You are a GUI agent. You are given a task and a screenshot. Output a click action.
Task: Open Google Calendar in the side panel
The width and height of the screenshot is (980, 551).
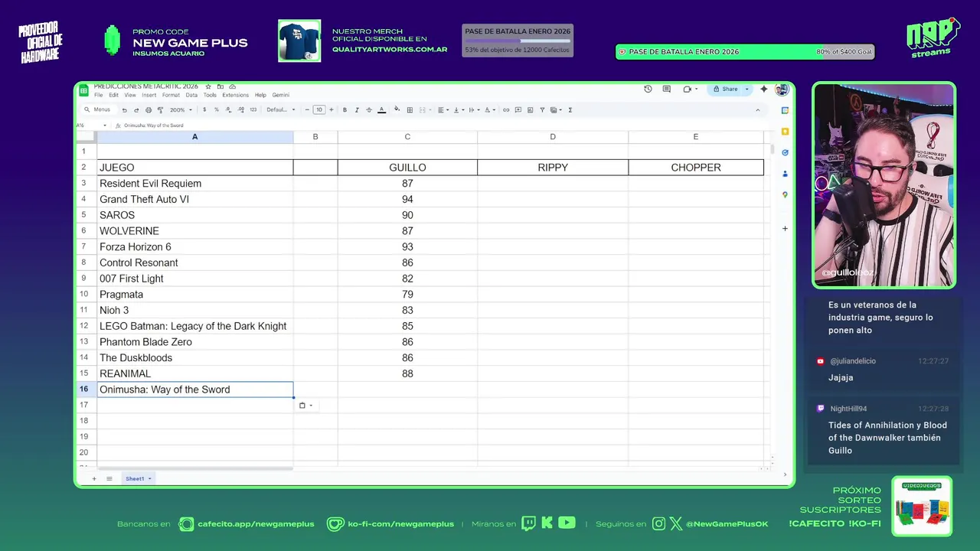click(x=785, y=110)
